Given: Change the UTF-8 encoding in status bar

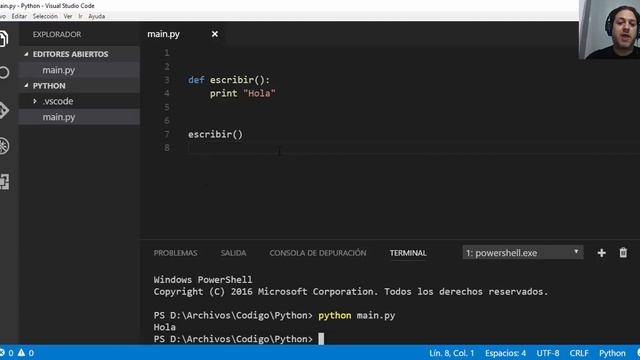Looking at the screenshot, I should [x=548, y=353].
